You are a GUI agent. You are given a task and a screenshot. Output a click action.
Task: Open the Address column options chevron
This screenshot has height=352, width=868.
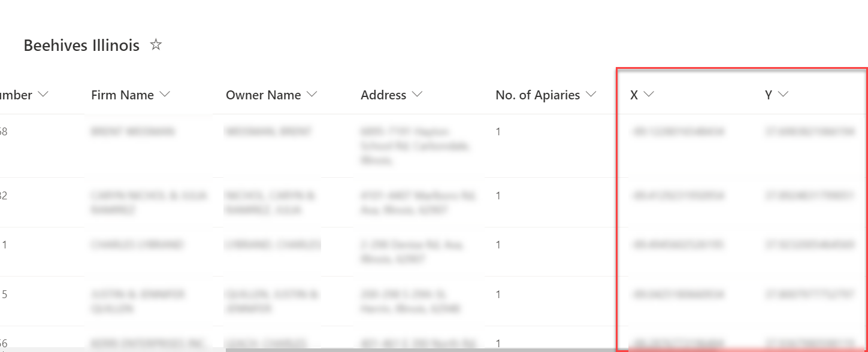tap(418, 95)
